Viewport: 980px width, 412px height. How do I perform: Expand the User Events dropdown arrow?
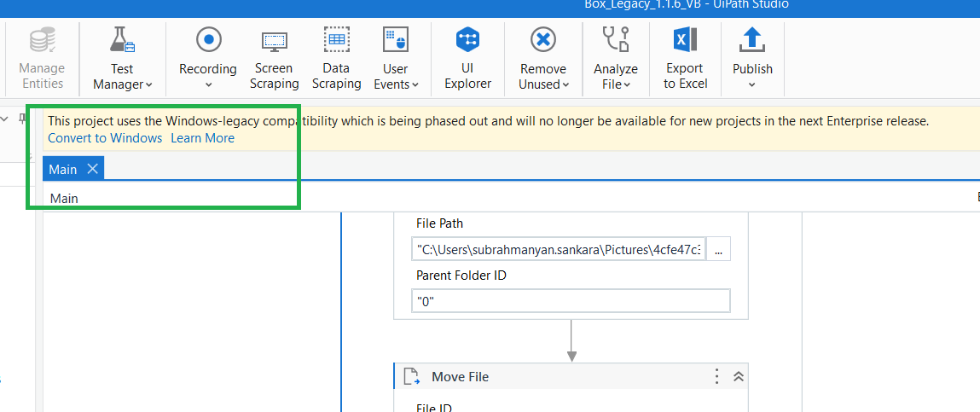pos(415,85)
